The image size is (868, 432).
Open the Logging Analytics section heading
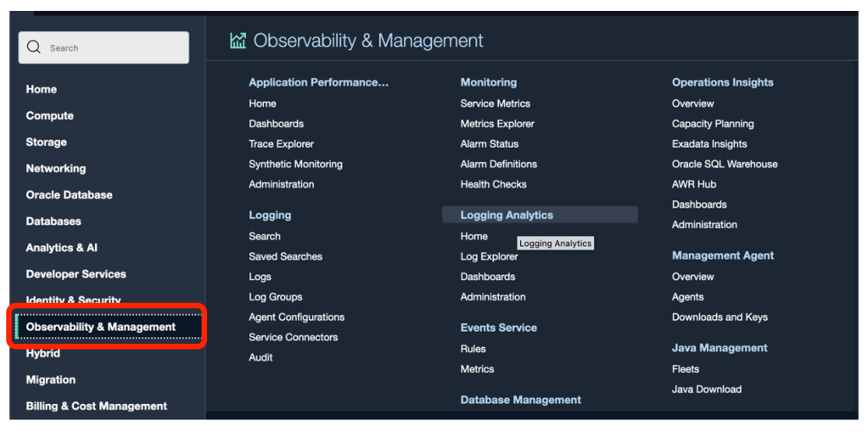[x=507, y=216]
